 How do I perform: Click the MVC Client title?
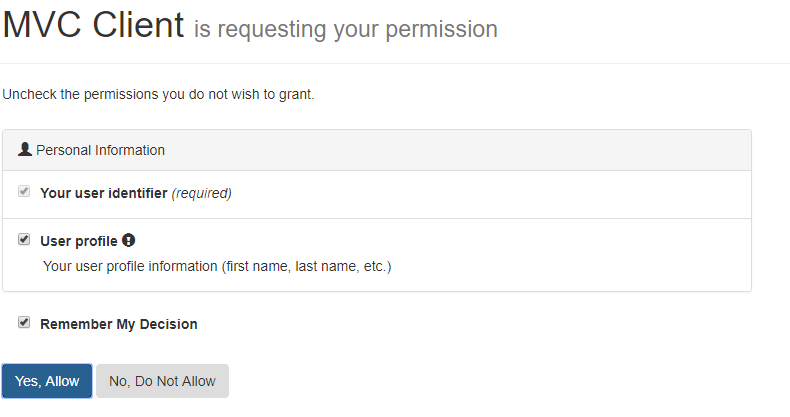click(93, 24)
